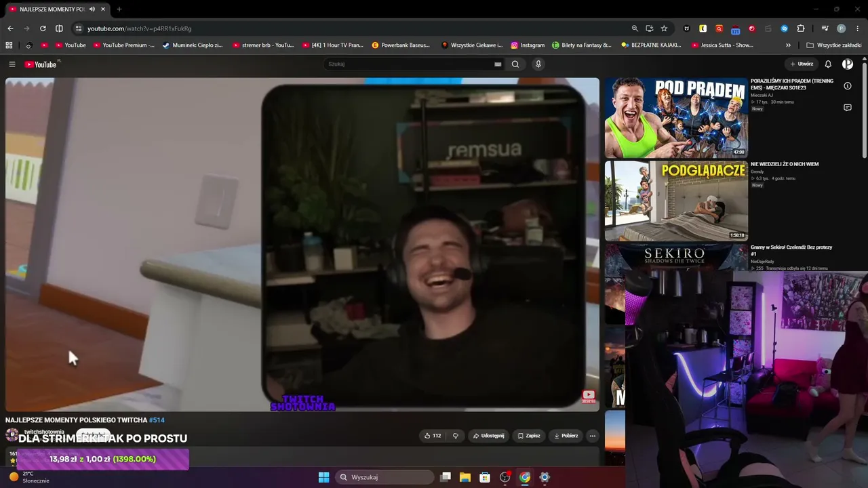Start YouTube voice search
This screenshot has height=488, width=868.
pyautogui.click(x=538, y=64)
